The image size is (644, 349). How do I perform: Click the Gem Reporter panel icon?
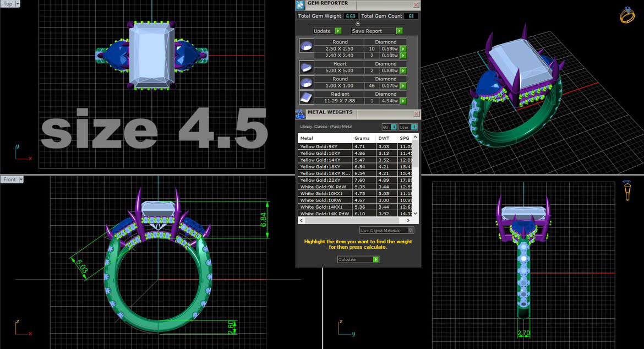pyautogui.click(x=300, y=4)
